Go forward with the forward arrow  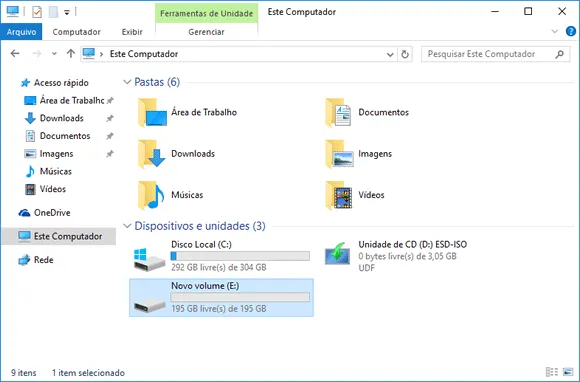(x=37, y=54)
